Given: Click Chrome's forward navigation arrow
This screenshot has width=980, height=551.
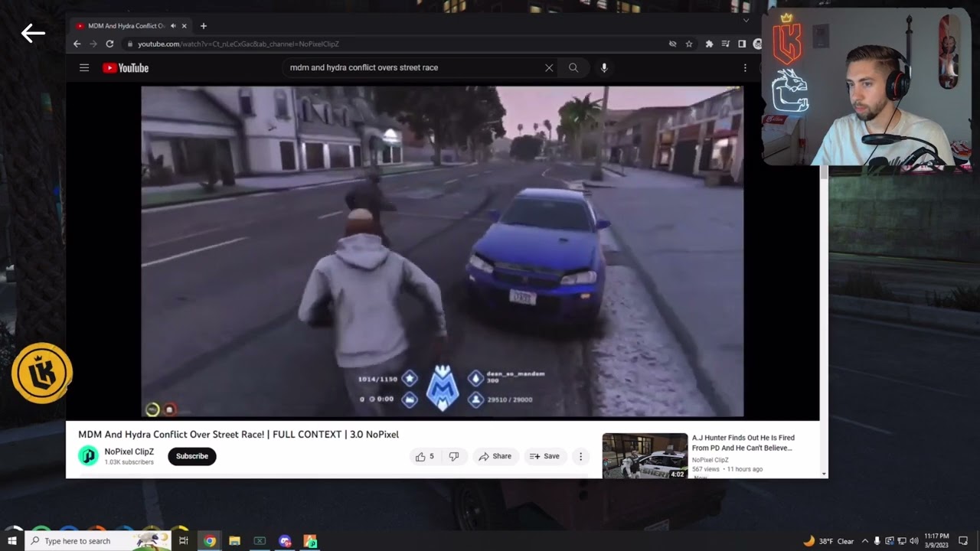Looking at the screenshot, I should pyautogui.click(x=93, y=44).
